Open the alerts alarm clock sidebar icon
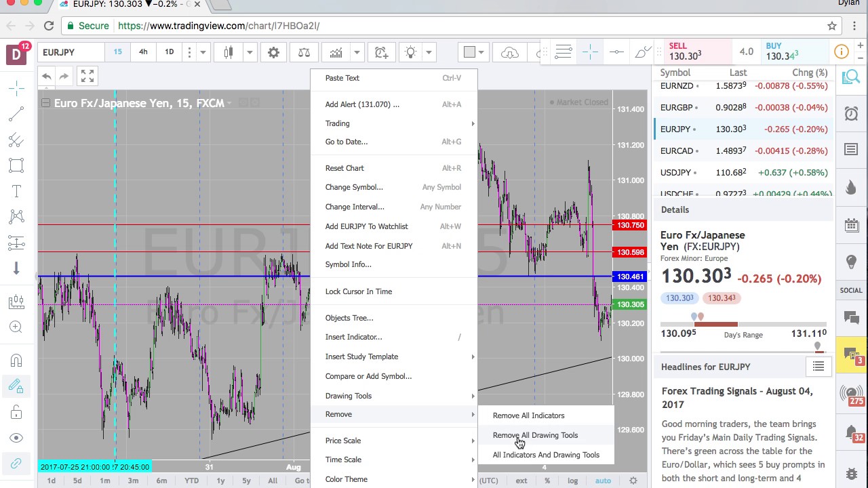Screen dimensions: 868x488 pos(851,113)
